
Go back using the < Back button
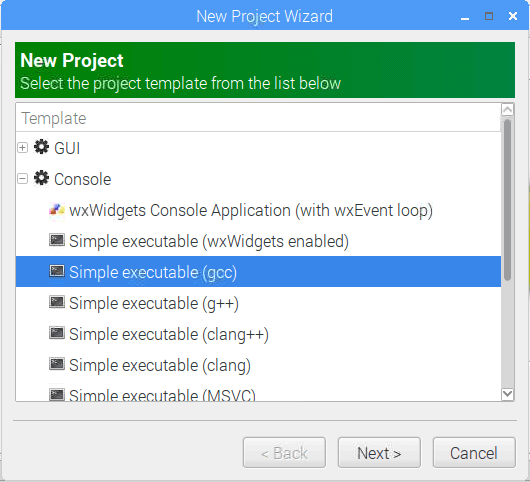[284, 453]
